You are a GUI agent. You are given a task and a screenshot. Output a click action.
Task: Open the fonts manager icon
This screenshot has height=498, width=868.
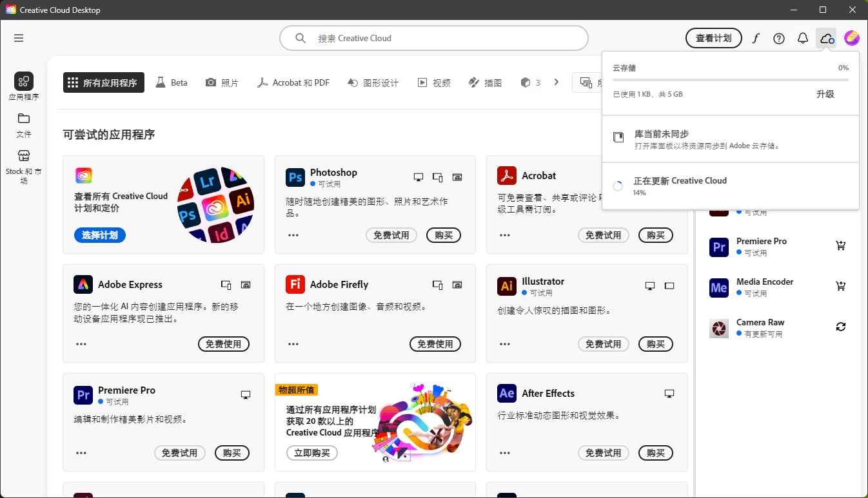(756, 38)
